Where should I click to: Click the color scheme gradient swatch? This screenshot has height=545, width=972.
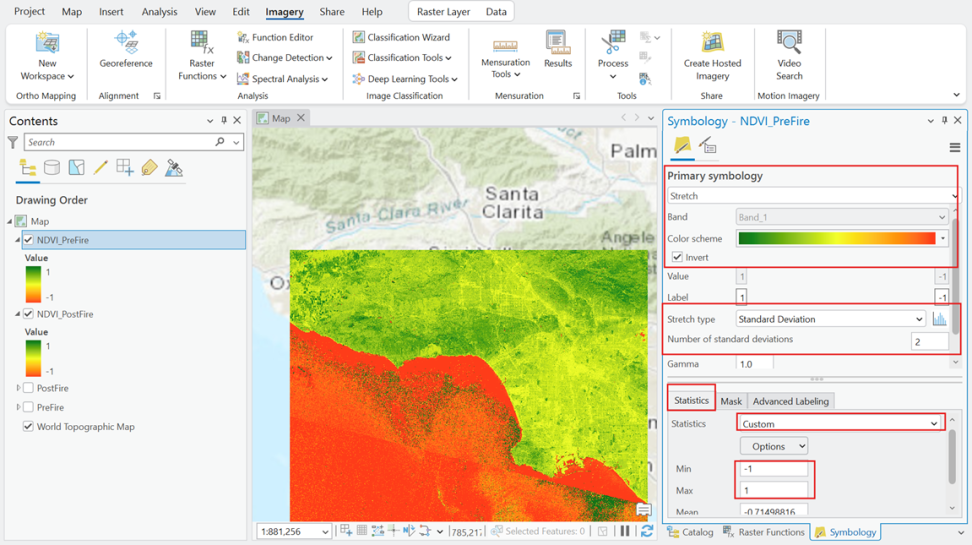coord(837,239)
